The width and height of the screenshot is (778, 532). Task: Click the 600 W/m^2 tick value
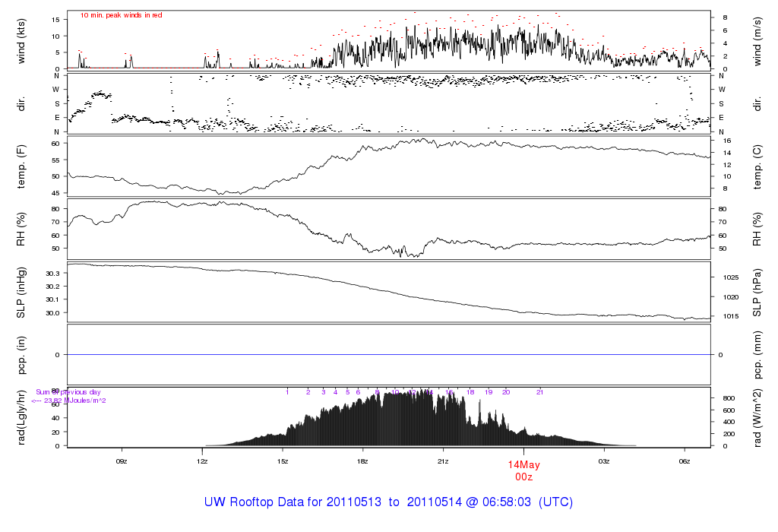coord(729,410)
